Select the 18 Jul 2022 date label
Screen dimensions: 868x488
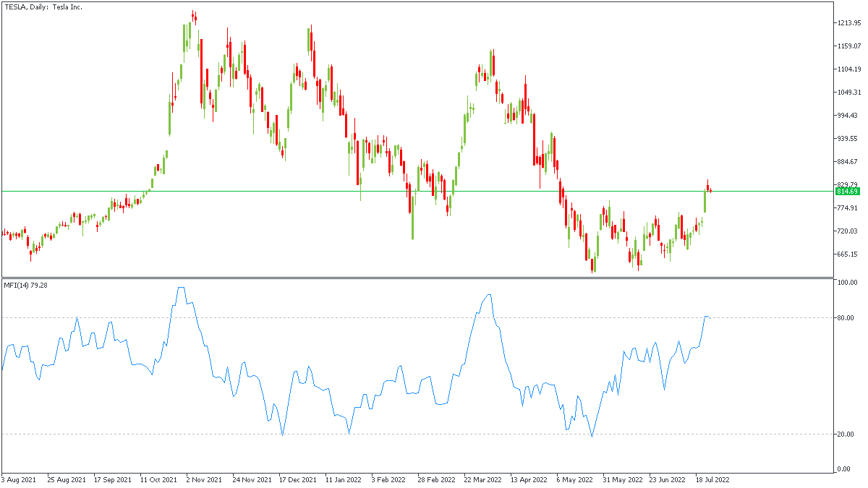click(715, 479)
